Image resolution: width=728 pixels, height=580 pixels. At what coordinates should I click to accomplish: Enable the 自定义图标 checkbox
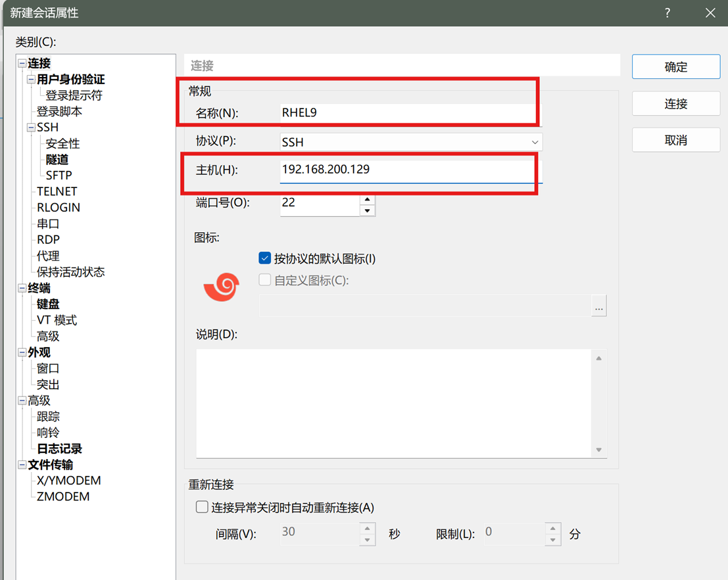click(264, 279)
